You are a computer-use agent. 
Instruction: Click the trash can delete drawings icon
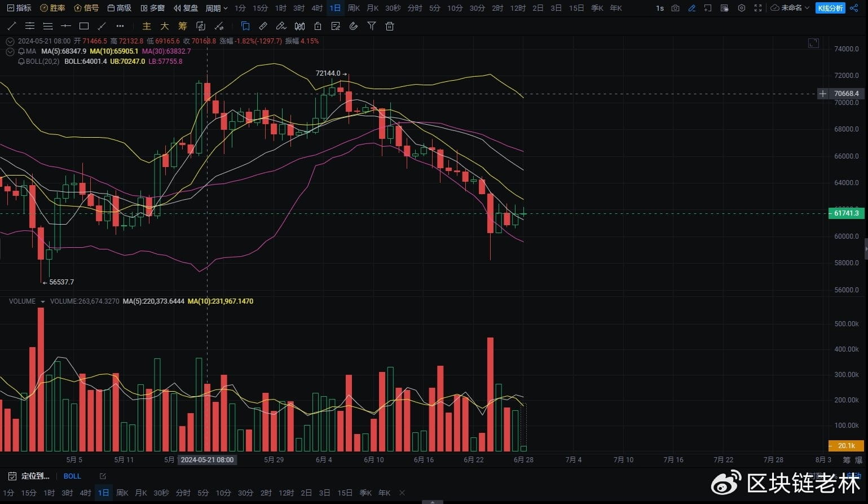pyautogui.click(x=389, y=26)
